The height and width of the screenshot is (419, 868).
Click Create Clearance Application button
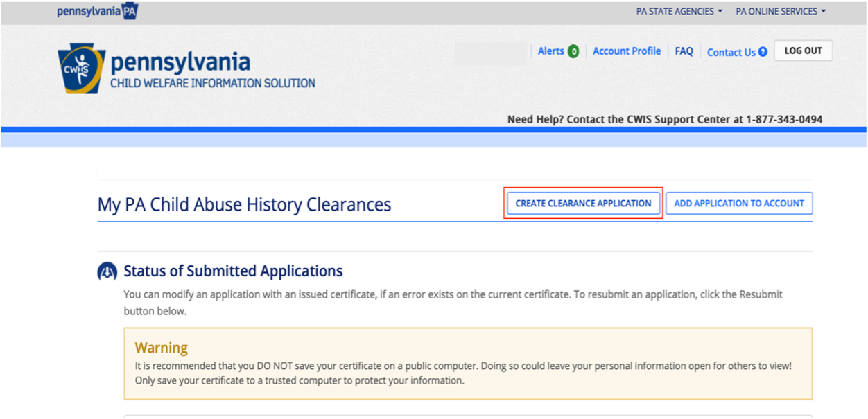583,204
